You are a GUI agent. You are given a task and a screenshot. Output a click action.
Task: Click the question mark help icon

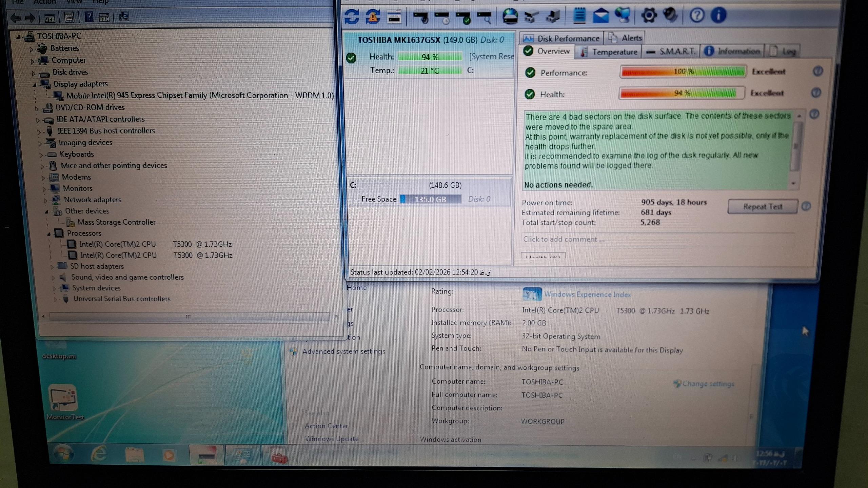tap(697, 16)
